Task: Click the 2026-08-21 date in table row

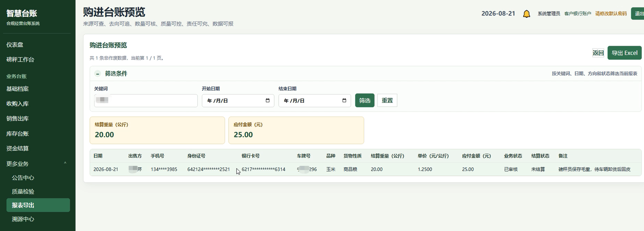Action: pos(106,169)
